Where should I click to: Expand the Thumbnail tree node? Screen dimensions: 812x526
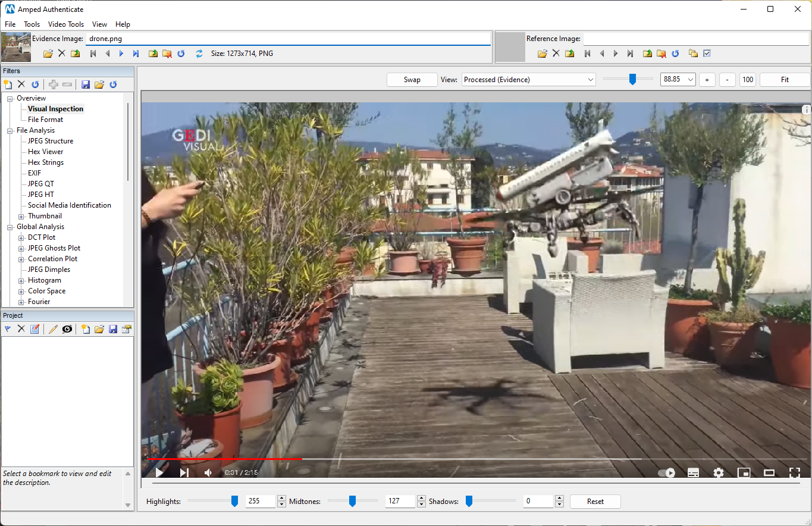pos(20,215)
